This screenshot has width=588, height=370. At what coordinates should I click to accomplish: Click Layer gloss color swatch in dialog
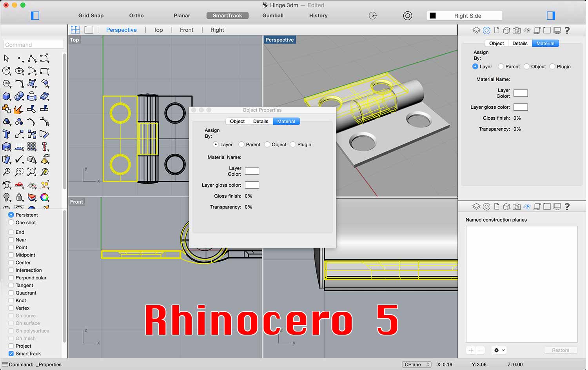[252, 185]
